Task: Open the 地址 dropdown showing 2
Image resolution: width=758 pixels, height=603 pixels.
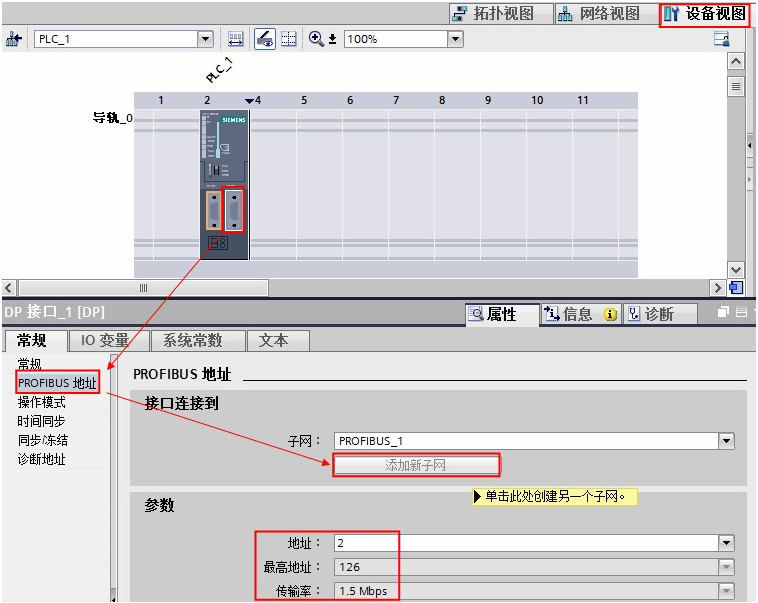Action: point(726,543)
